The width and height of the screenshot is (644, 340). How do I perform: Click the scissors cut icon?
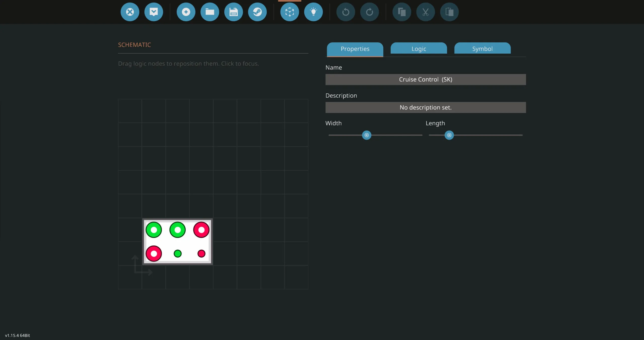click(425, 12)
